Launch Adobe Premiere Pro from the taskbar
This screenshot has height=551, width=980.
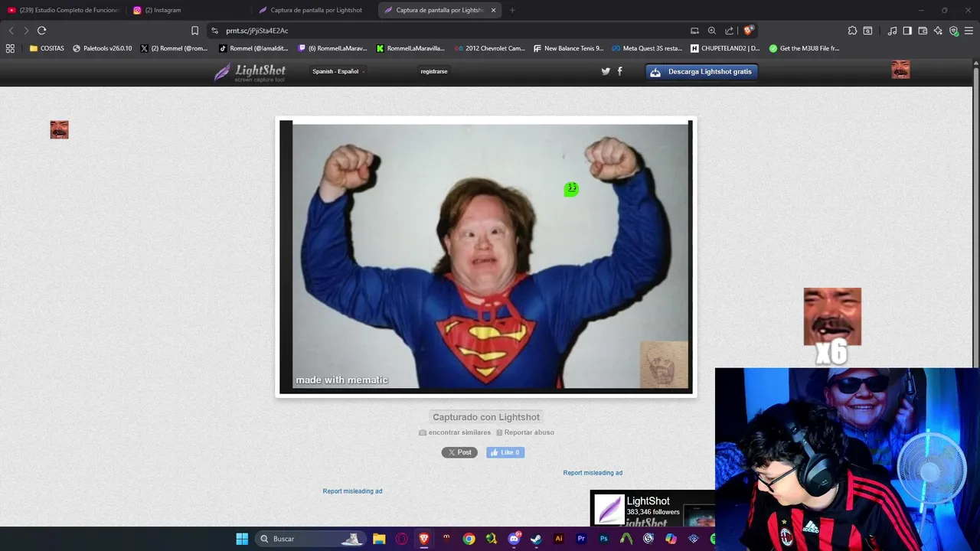(581, 539)
